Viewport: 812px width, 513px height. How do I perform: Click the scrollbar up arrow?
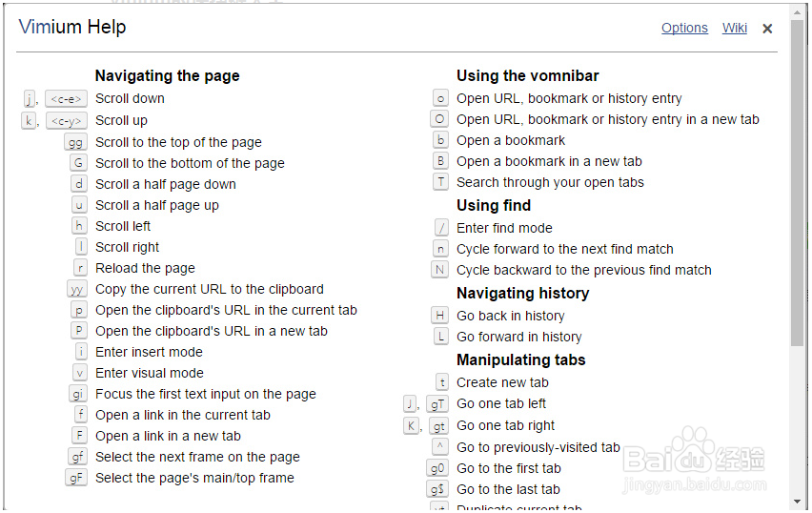tap(798, 11)
